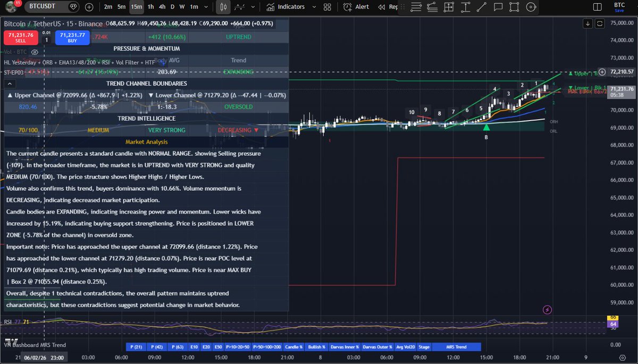
Task: Open the P (21) table cell
Action: click(x=136, y=347)
